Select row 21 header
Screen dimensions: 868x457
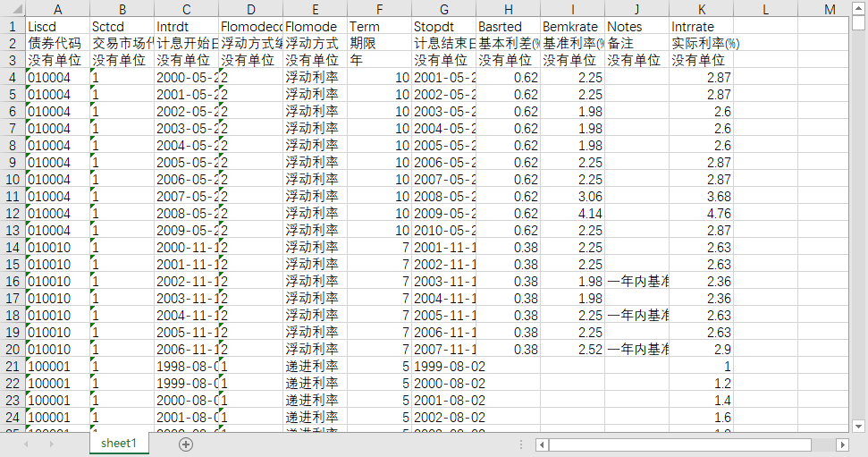(x=13, y=366)
